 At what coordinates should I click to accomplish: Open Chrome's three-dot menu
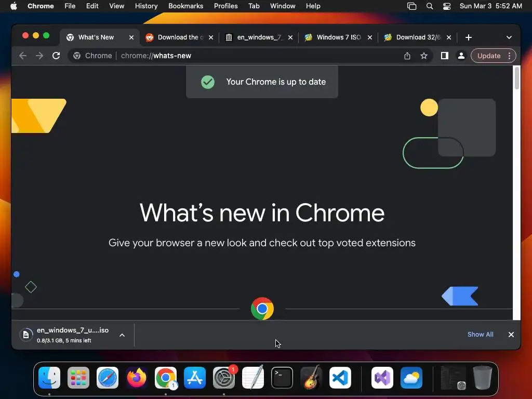coord(509,56)
